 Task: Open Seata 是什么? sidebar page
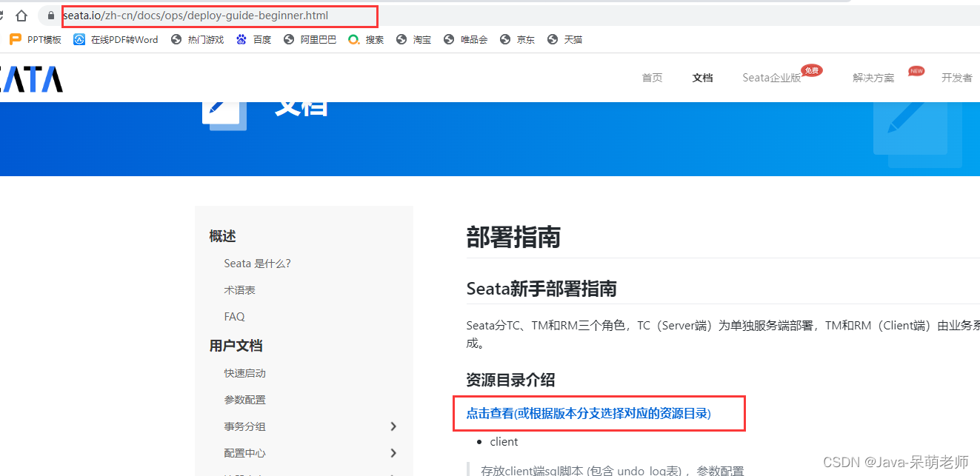(x=257, y=264)
